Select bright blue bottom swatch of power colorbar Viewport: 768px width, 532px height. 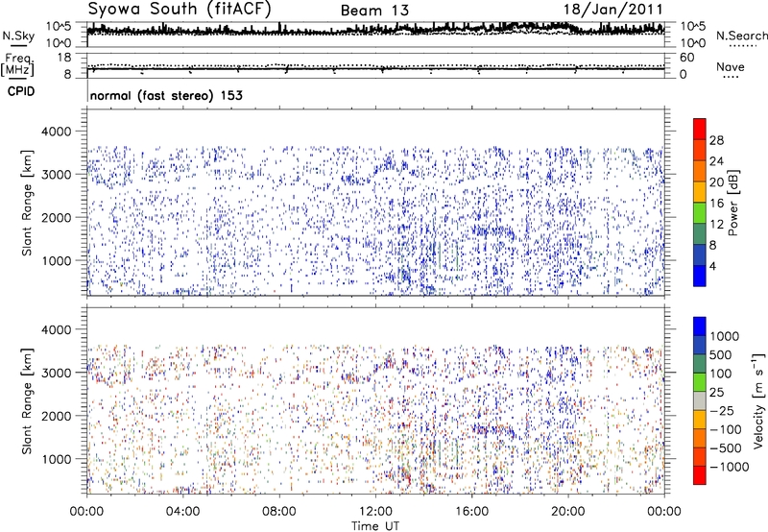tap(700, 277)
